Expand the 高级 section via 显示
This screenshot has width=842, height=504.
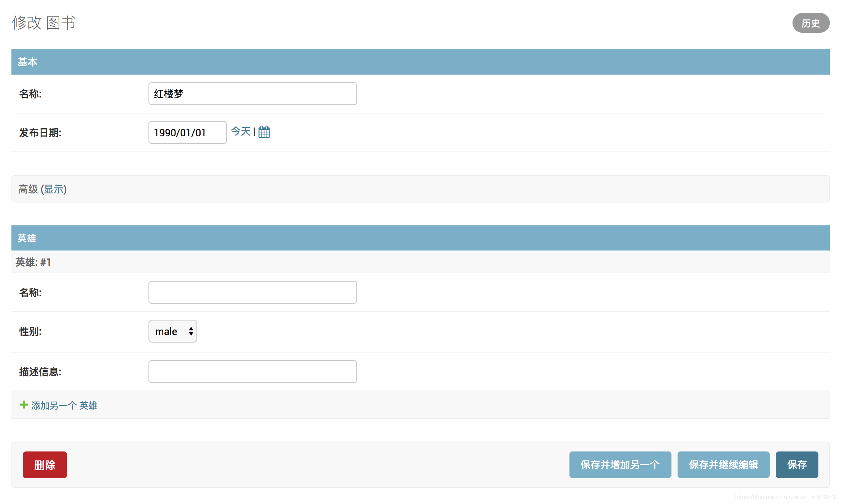[x=54, y=189]
